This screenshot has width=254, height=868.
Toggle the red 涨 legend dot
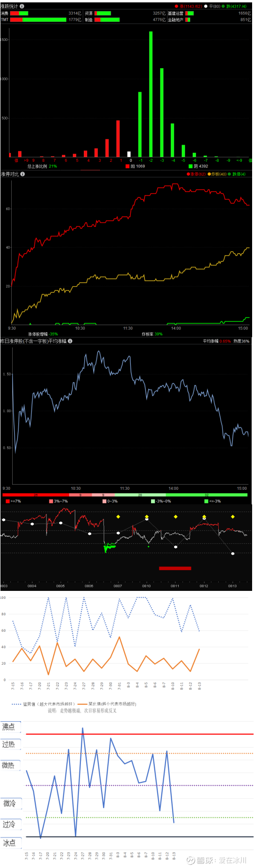coord(176,7)
